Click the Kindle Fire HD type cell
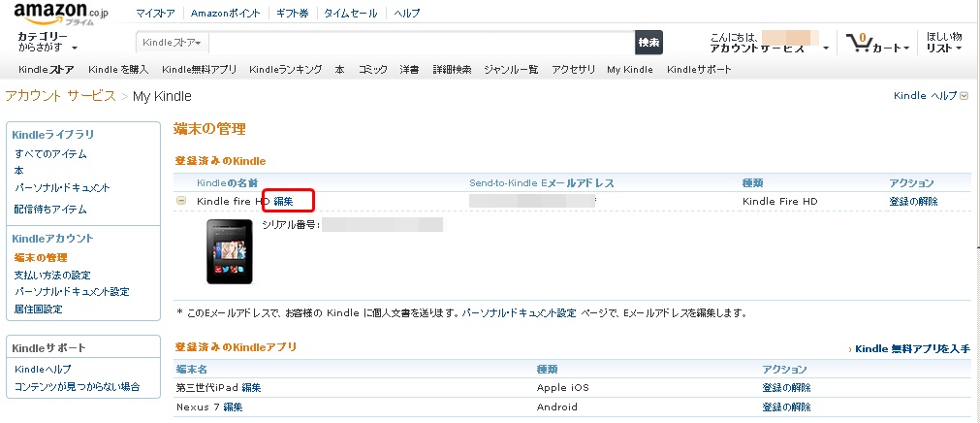This screenshot has height=423, width=980. coord(780,201)
